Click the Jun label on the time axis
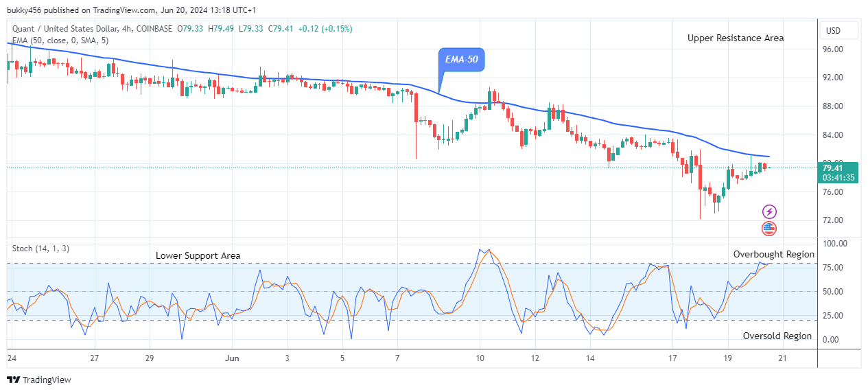 point(233,358)
